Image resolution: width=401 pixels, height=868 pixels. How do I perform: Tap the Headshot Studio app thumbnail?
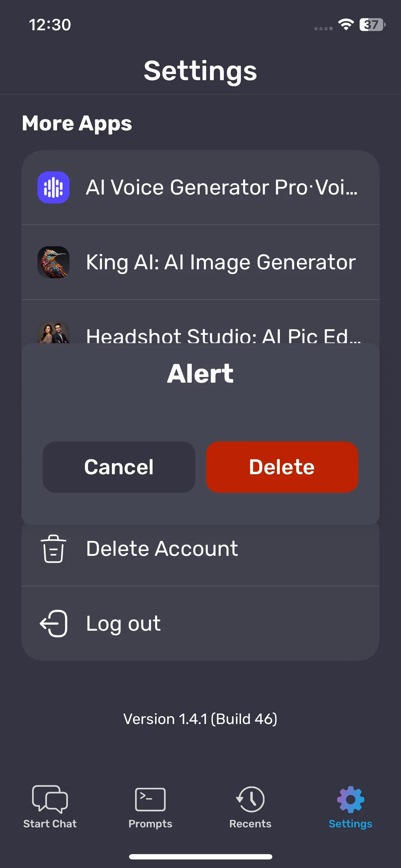53,332
